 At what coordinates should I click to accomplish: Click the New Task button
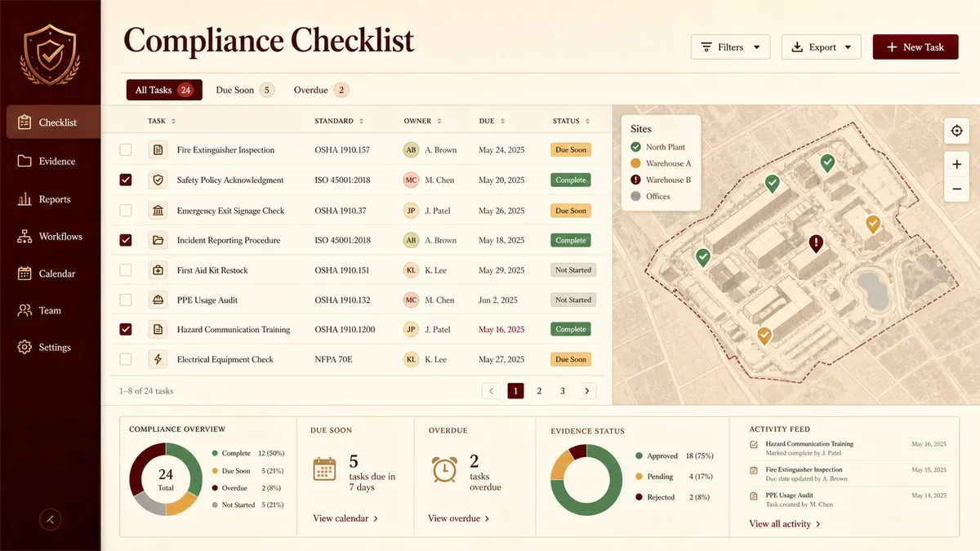[x=915, y=47]
